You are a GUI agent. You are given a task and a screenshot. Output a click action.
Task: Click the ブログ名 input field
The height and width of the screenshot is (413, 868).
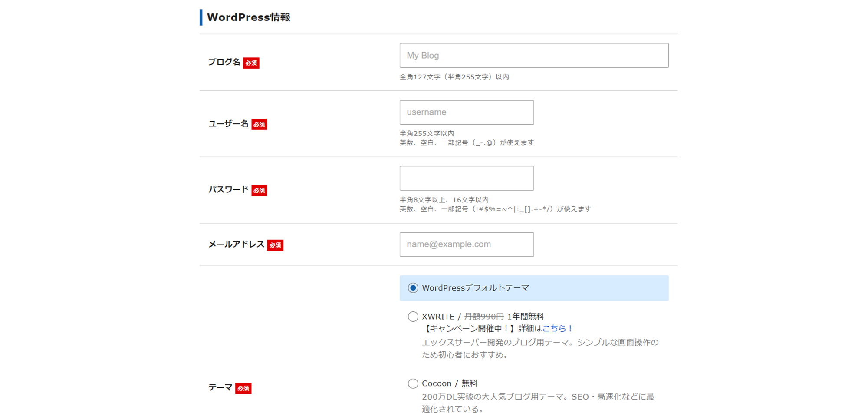pos(533,55)
